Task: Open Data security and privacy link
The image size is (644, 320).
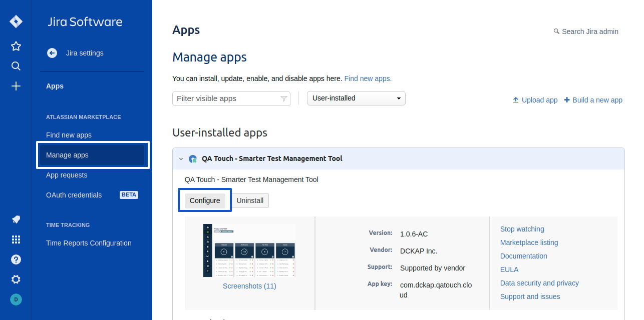Action: click(x=539, y=283)
